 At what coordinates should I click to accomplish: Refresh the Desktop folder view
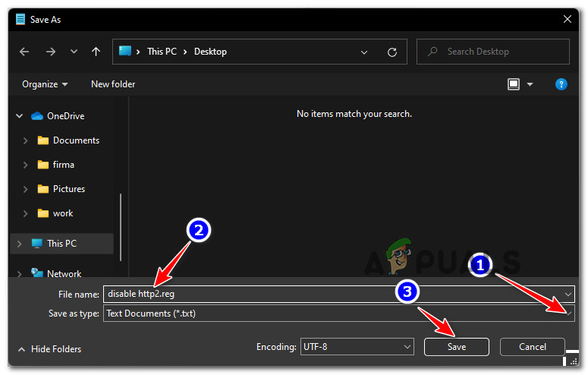pyautogui.click(x=392, y=52)
